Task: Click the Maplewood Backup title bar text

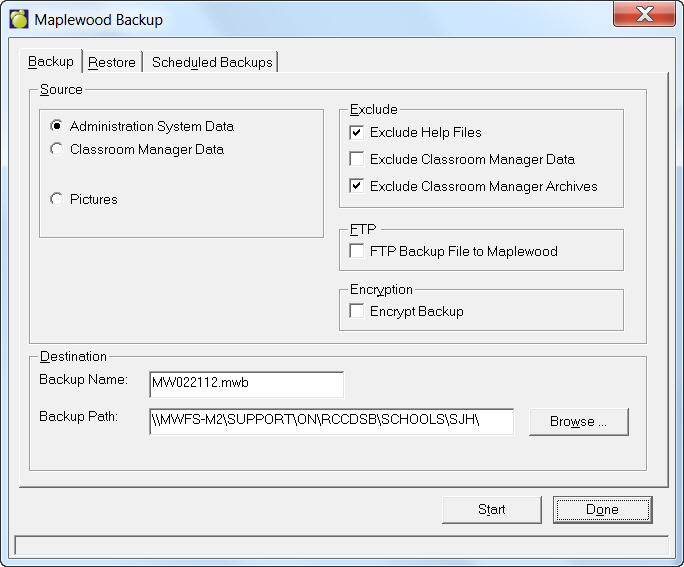Action: pos(98,20)
